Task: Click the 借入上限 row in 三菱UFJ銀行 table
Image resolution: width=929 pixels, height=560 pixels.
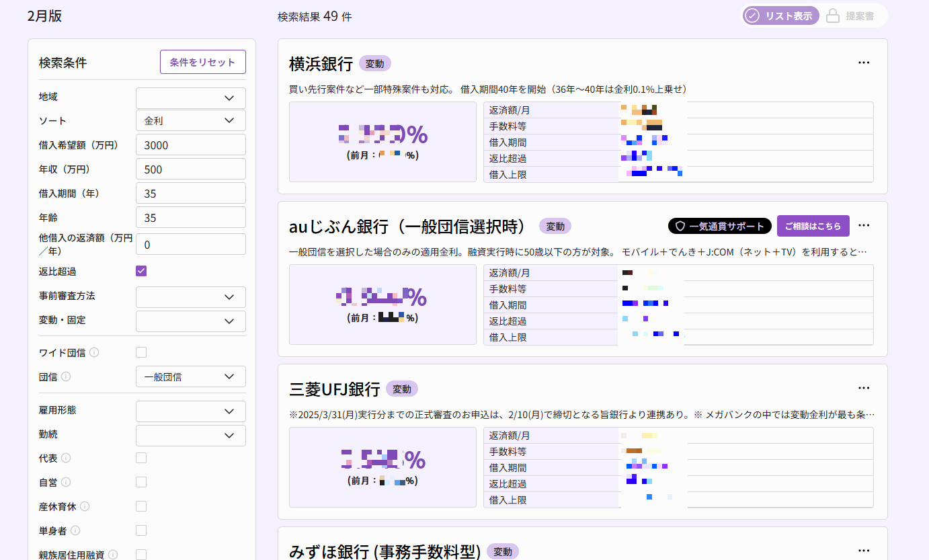Action: click(x=678, y=500)
